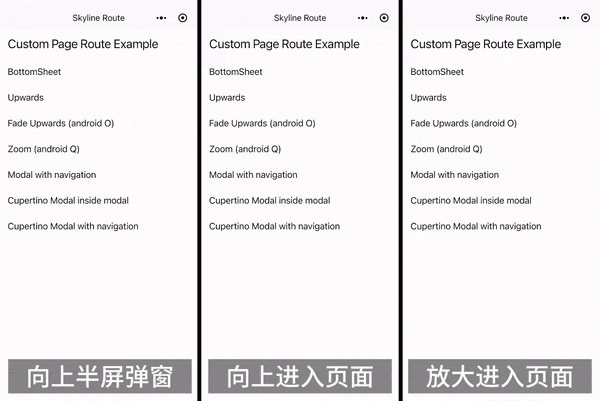Choose Fade Upwards (android O) in middle phone
Image resolution: width=600 pixels, height=401 pixels.
262,123
